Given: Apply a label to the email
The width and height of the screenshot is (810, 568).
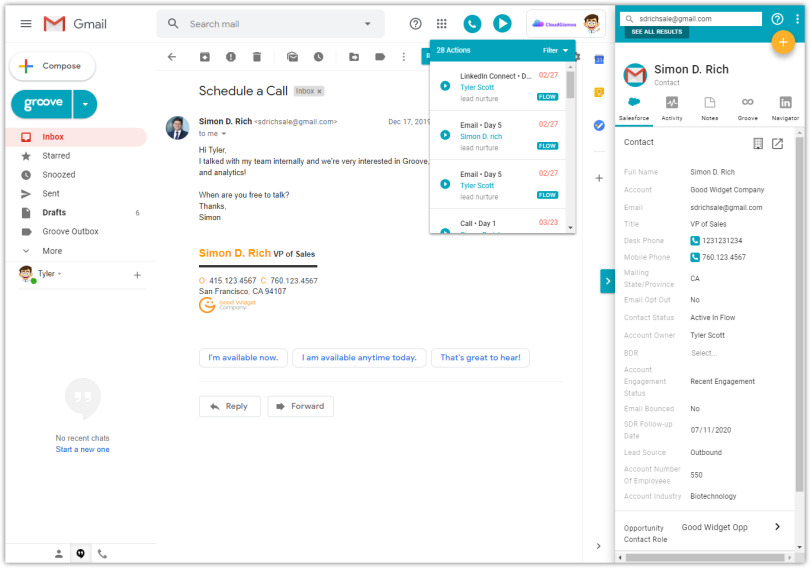Looking at the screenshot, I should (380, 57).
